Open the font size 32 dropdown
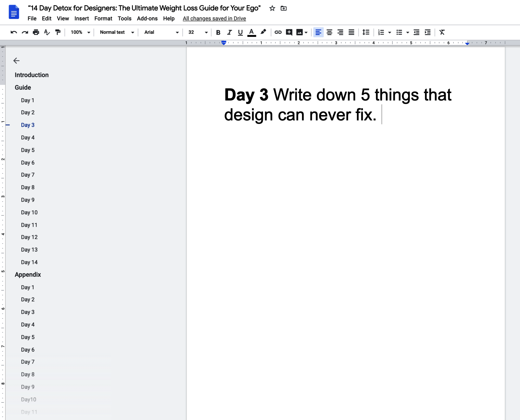Screen dimensions: 520x420 [198, 32]
